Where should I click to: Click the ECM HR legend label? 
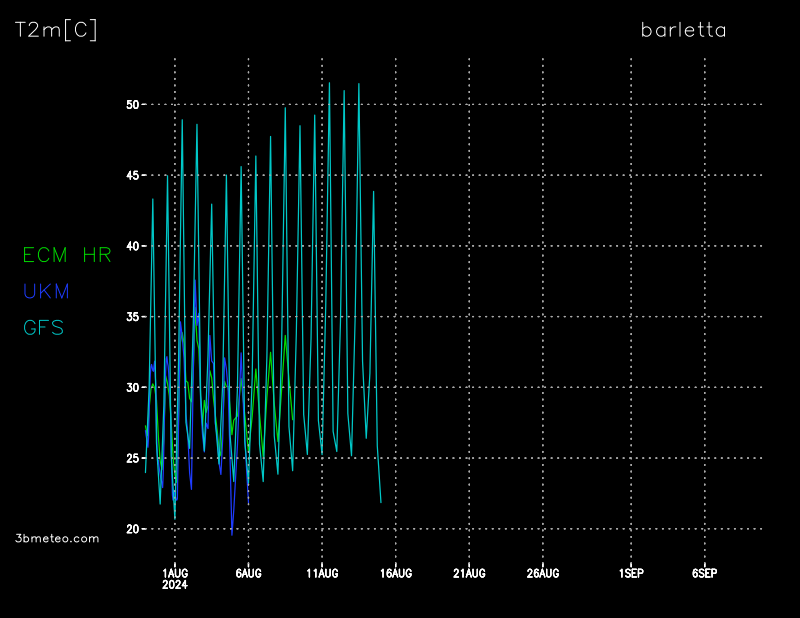(x=66, y=255)
